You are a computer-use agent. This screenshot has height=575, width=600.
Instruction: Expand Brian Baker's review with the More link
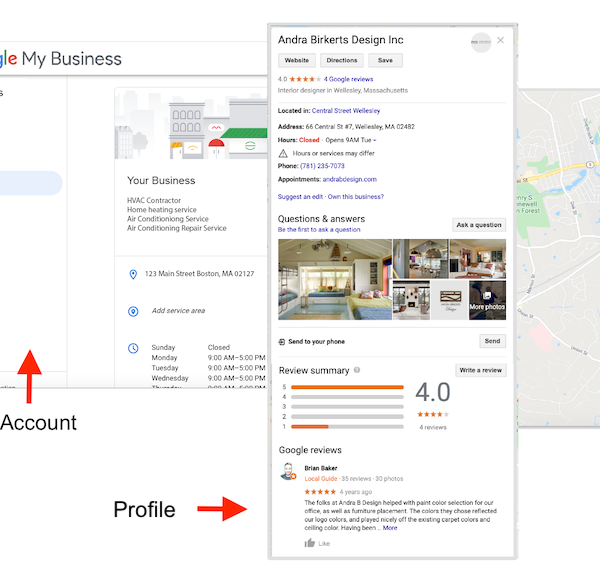(390, 528)
